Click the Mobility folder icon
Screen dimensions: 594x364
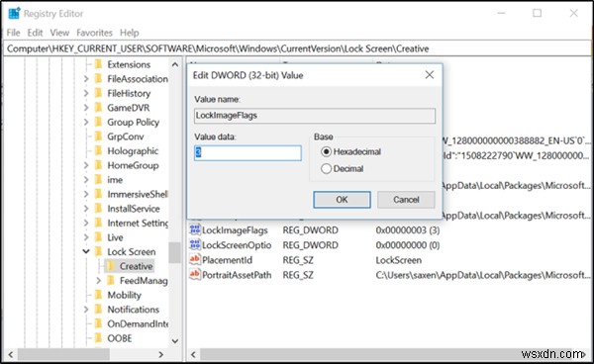click(98, 295)
